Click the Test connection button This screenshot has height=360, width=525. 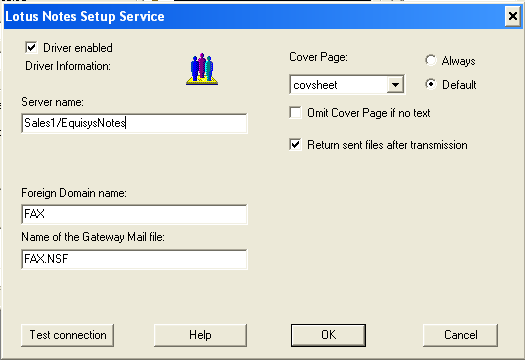coord(67,335)
